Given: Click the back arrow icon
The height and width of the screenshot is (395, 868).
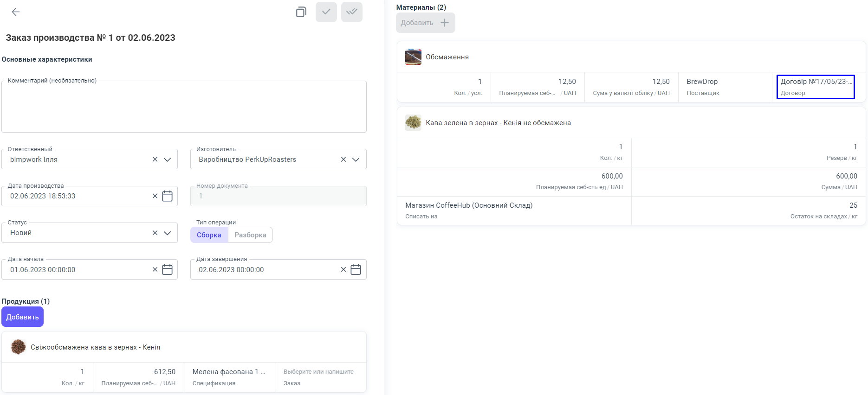Looking at the screenshot, I should click(16, 12).
